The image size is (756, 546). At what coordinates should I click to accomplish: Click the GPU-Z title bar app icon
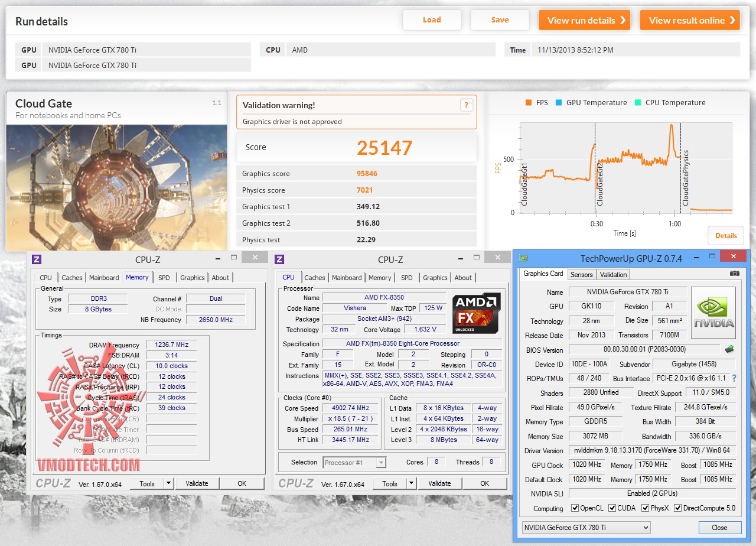point(523,258)
